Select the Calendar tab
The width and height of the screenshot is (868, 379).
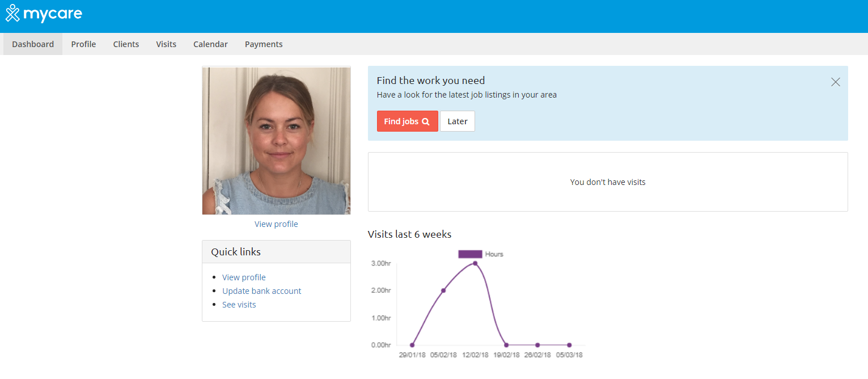point(210,44)
